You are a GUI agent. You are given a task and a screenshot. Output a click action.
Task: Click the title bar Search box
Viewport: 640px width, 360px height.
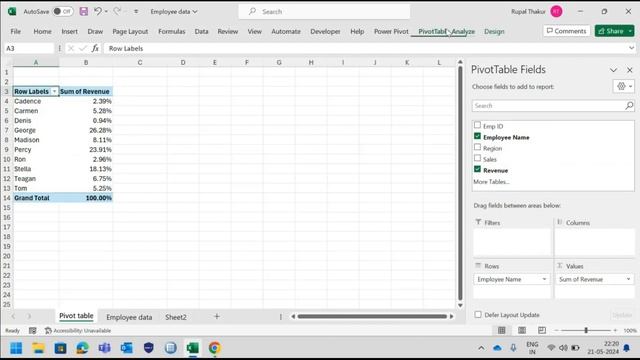click(x=324, y=11)
